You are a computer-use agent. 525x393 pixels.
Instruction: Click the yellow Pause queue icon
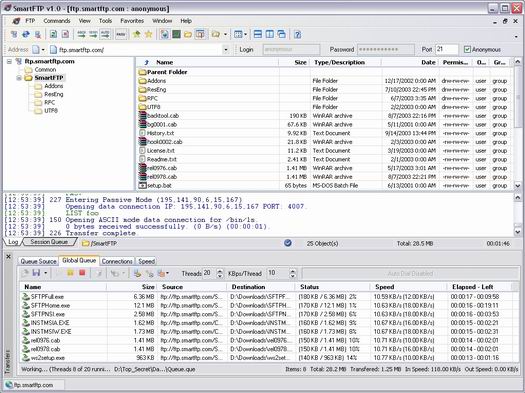click(70, 273)
